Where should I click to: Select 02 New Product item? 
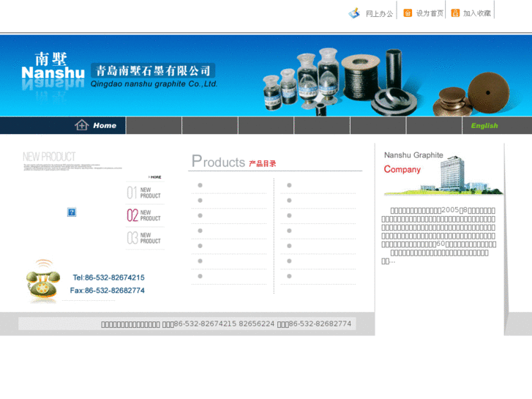tap(145, 215)
